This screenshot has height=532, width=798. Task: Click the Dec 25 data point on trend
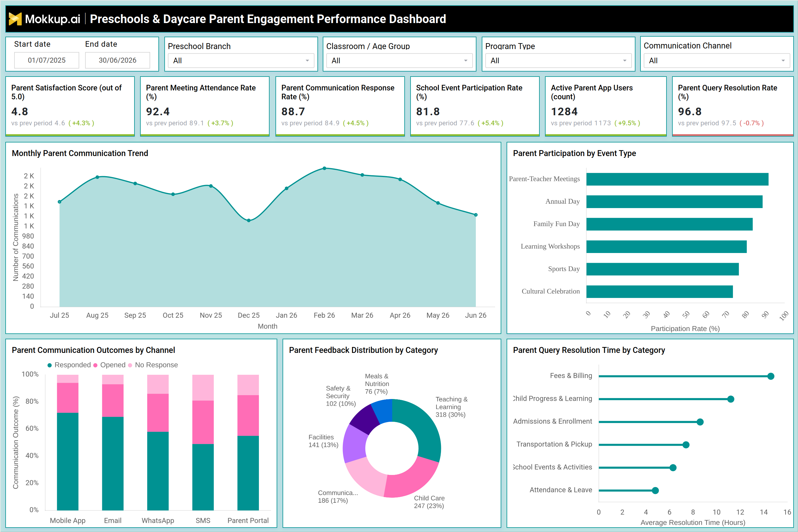coord(249,220)
